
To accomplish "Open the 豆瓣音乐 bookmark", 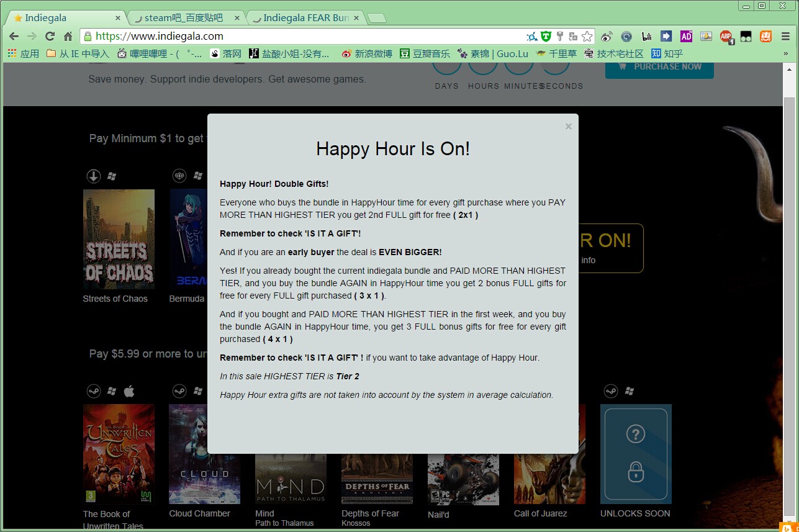I will (425, 54).
